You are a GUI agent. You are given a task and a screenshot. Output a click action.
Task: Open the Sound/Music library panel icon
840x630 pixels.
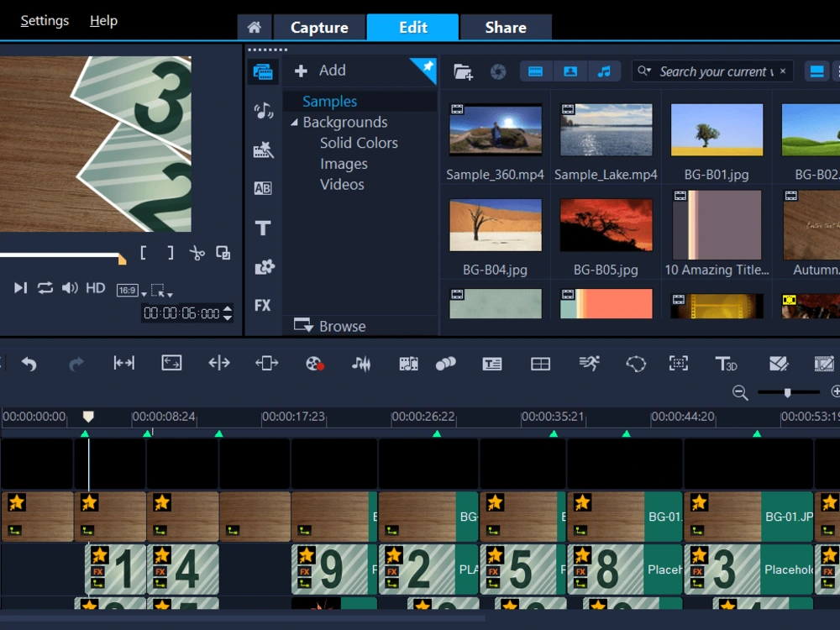(x=262, y=111)
